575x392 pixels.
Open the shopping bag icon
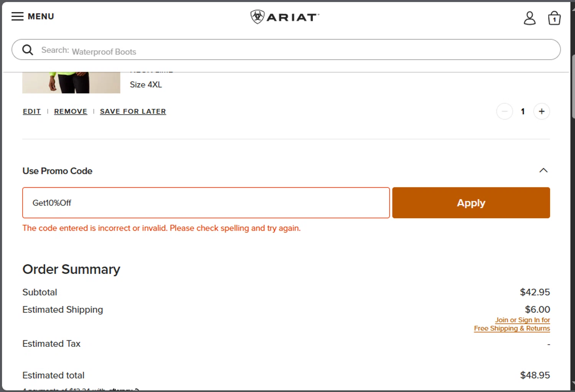[x=554, y=18]
